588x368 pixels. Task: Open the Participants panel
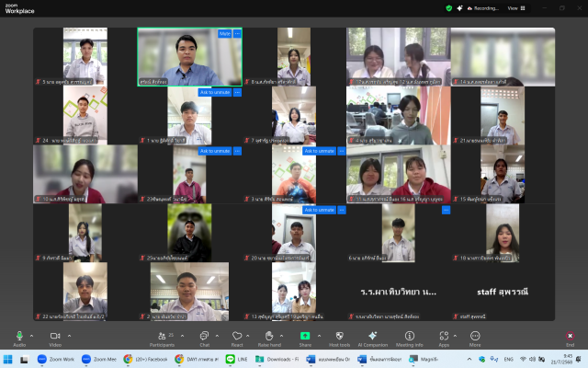(166, 336)
